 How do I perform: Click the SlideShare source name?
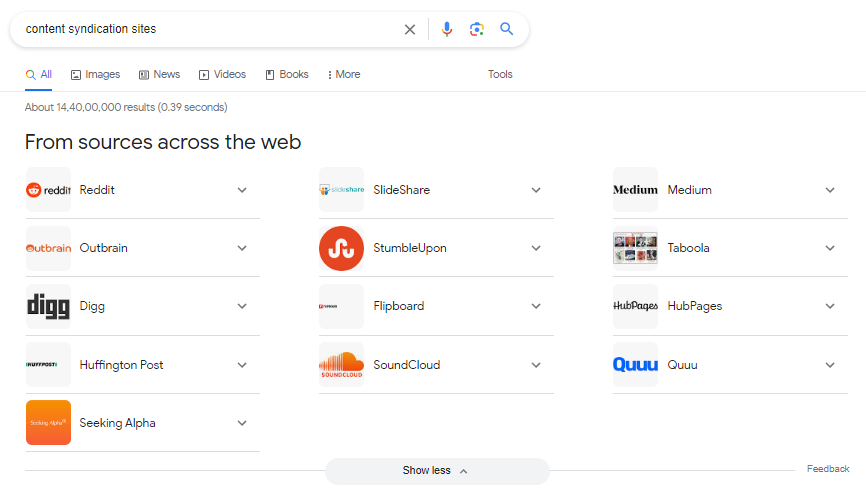click(x=402, y=190)
